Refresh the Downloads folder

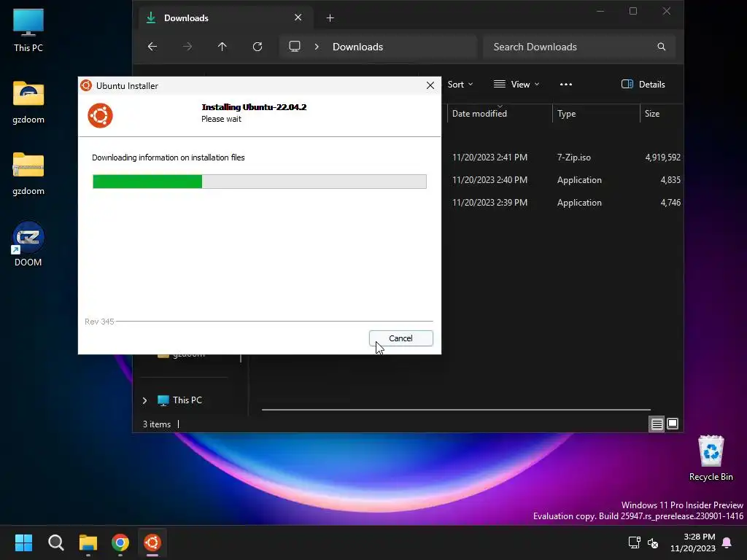258,47
